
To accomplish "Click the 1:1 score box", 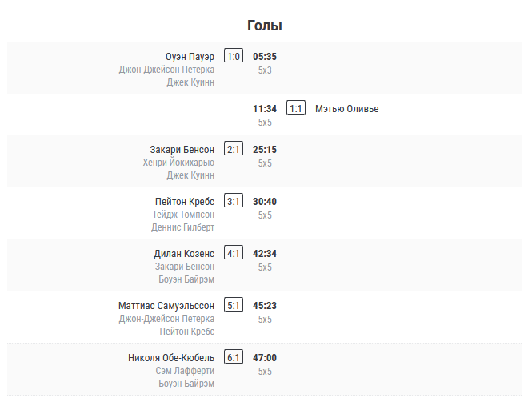I will [x=296, y=109].
